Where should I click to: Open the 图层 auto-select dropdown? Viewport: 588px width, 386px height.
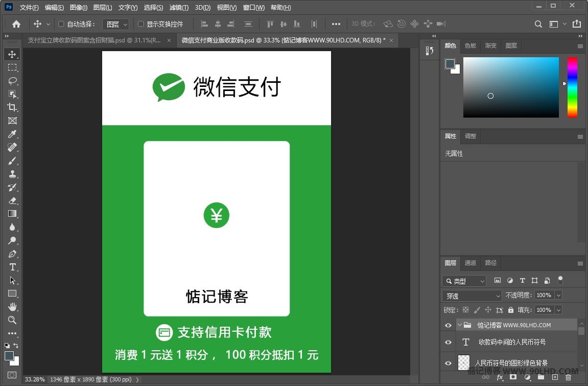click(x=115, y=25)
